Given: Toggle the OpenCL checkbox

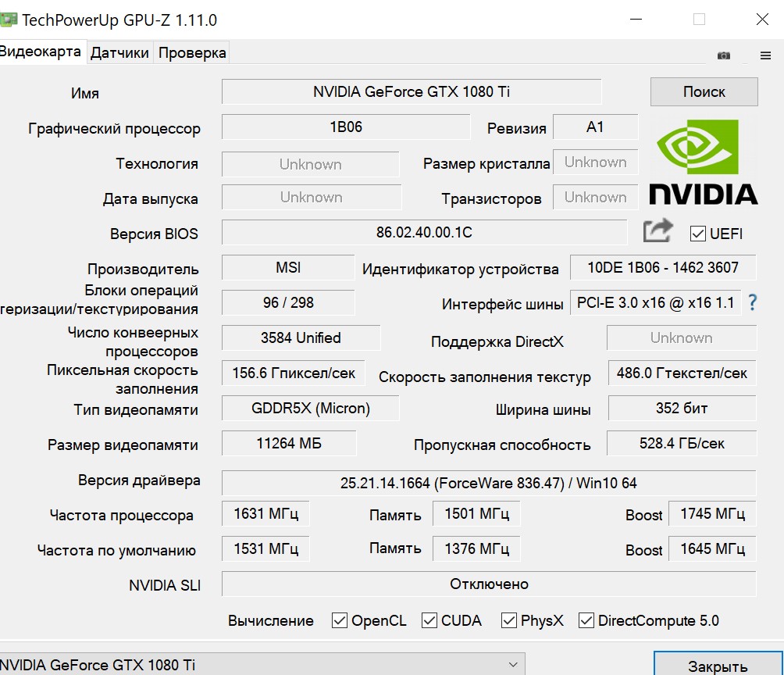Looking at the screenshot, I should coord(340,620).
